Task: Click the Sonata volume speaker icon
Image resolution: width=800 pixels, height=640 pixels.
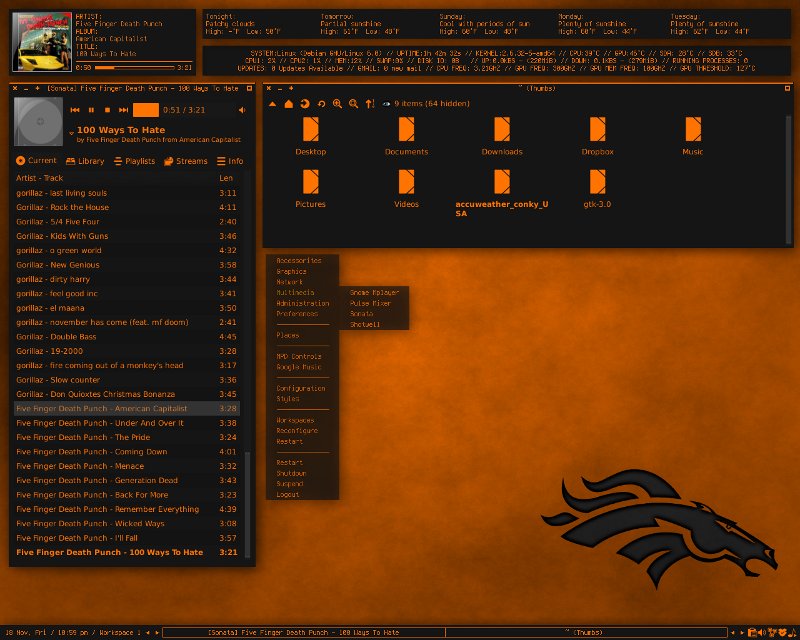Action: click(242, 110)
